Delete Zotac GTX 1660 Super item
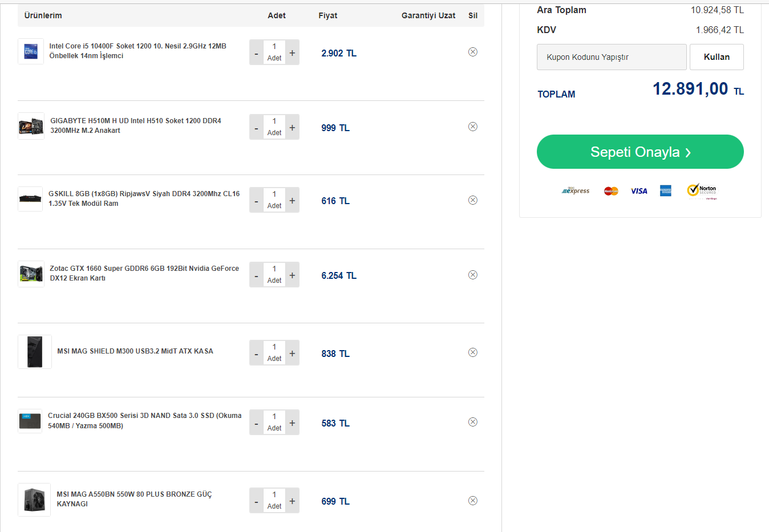This screenshot has height=532, width=769. pyautogui.click(x=472, y=275)
